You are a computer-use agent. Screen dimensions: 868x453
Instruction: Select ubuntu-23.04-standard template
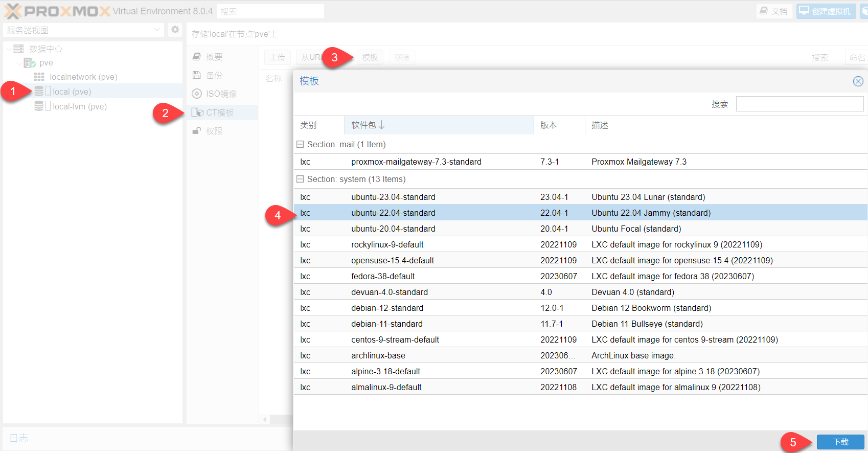tap(580, 197)
